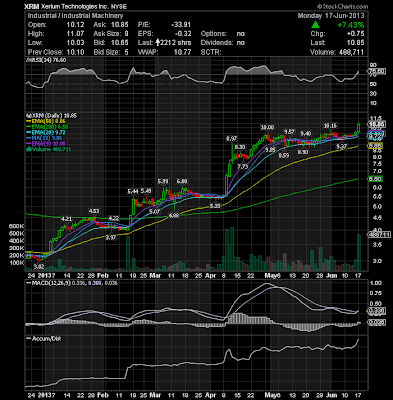Click the Volume value 488,711 in header
The image size is (393, 400).
pyautogui.click(x=350, y=52)
